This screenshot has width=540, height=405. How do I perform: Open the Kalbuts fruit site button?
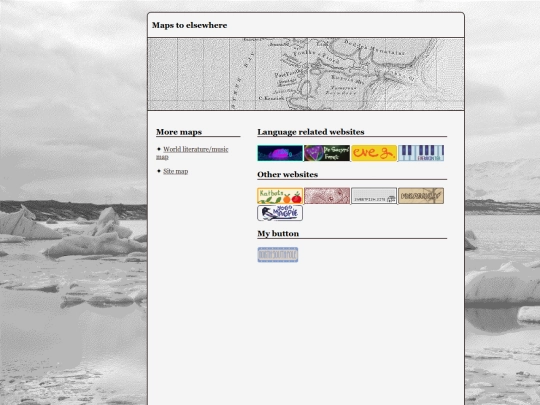[x=280, y=196]
